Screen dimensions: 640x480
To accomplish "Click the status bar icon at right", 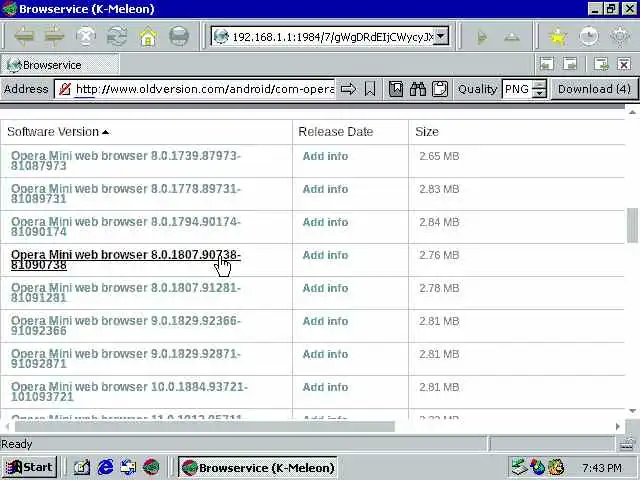I will click(x=627, y=444).
